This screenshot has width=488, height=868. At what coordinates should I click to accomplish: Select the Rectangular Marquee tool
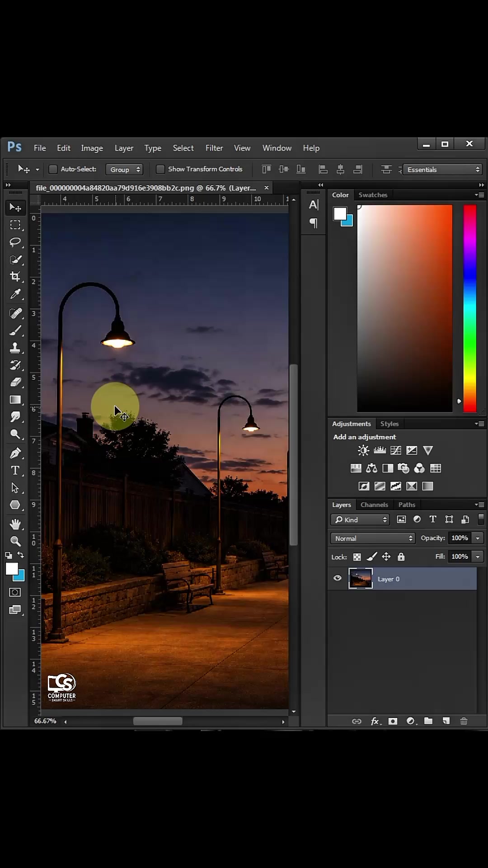[15, 225]
